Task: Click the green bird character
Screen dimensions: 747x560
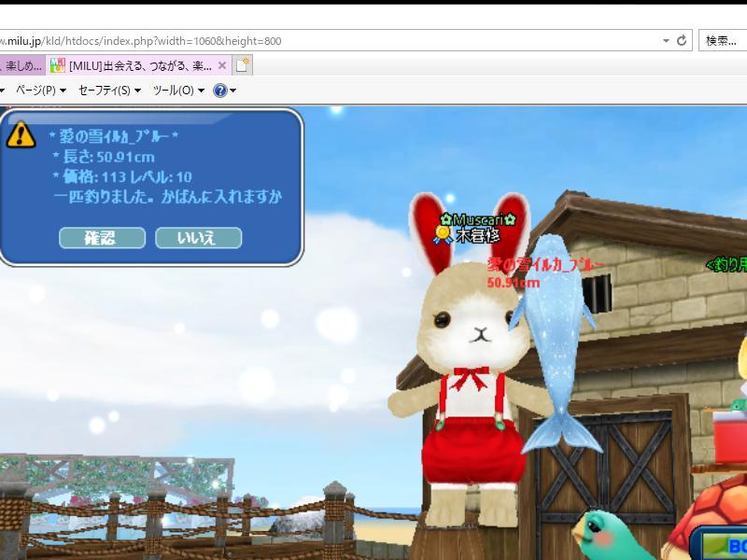Action: (607, 537)
